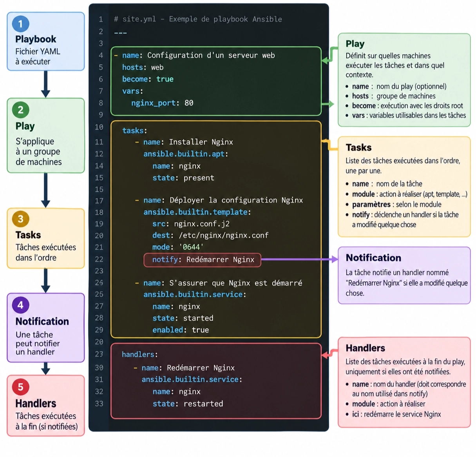
Task: Click the "Playbook" heading in step card 1
Action: click(x=36, y=39)
